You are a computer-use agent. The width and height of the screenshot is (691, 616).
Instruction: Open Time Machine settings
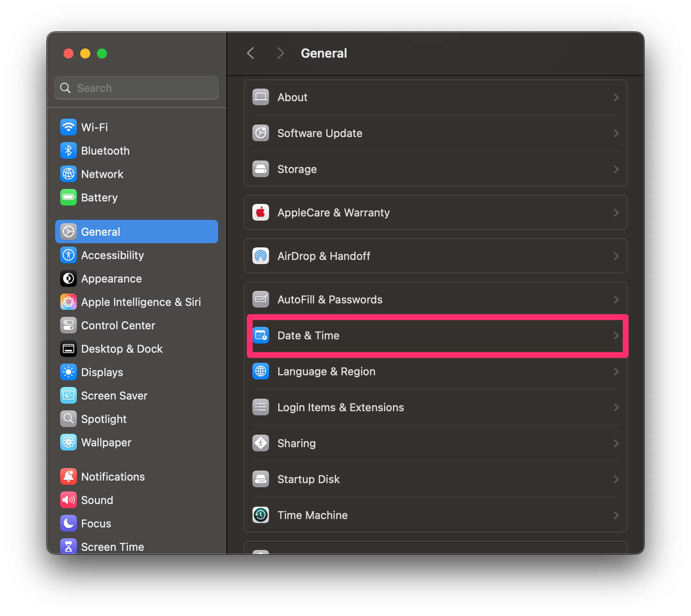(x=436, y=515)
